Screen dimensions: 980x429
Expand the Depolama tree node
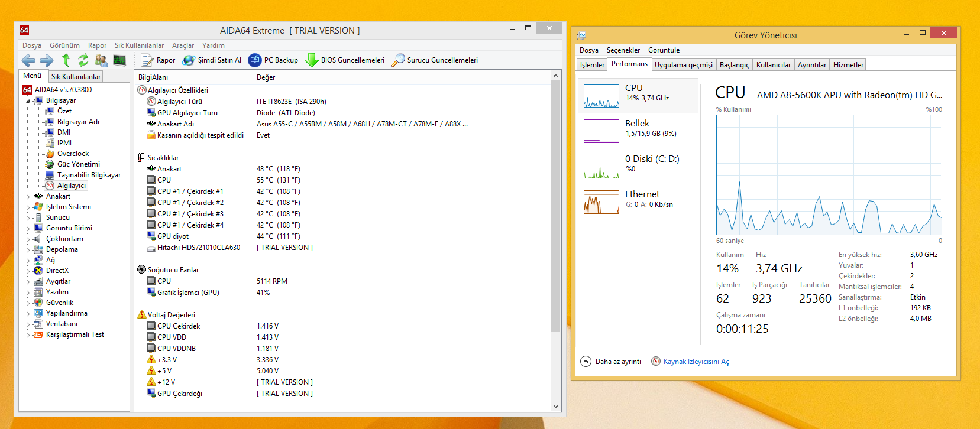(28, 250)
